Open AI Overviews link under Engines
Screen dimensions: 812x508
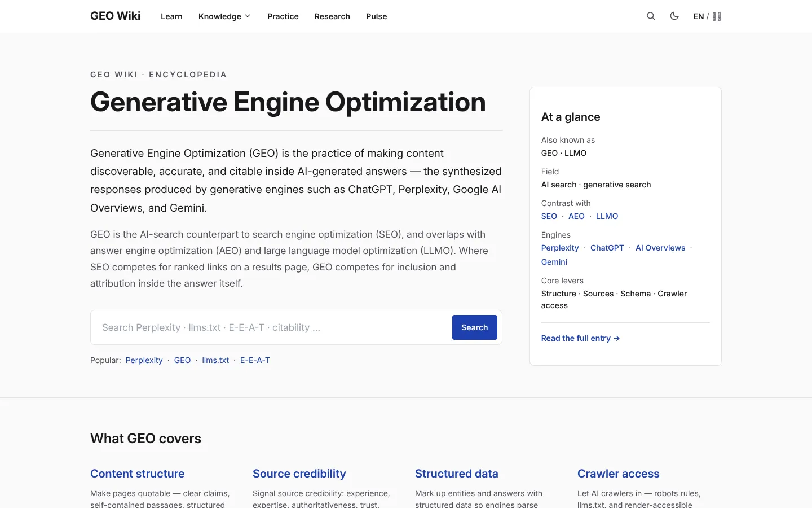coord(660,248)
